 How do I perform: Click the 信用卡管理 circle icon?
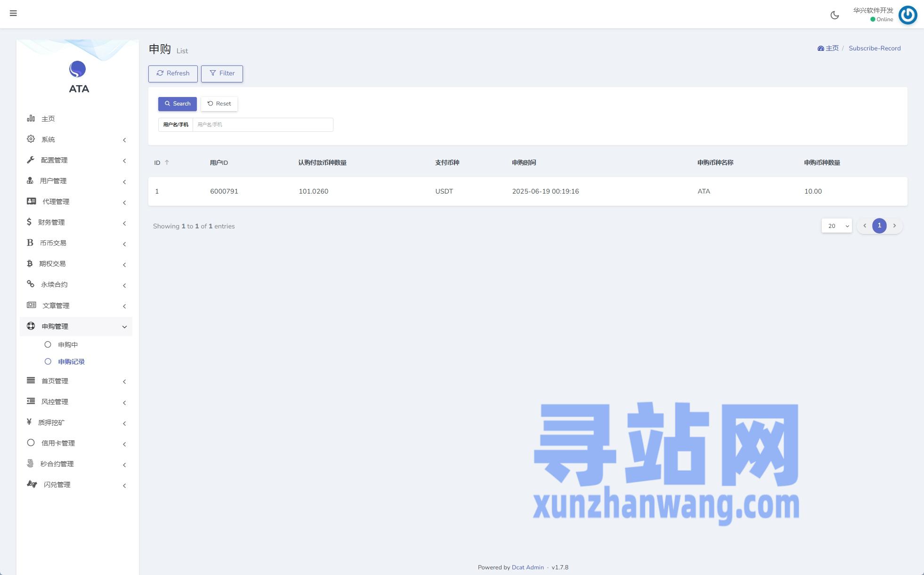tap(31, 443)
